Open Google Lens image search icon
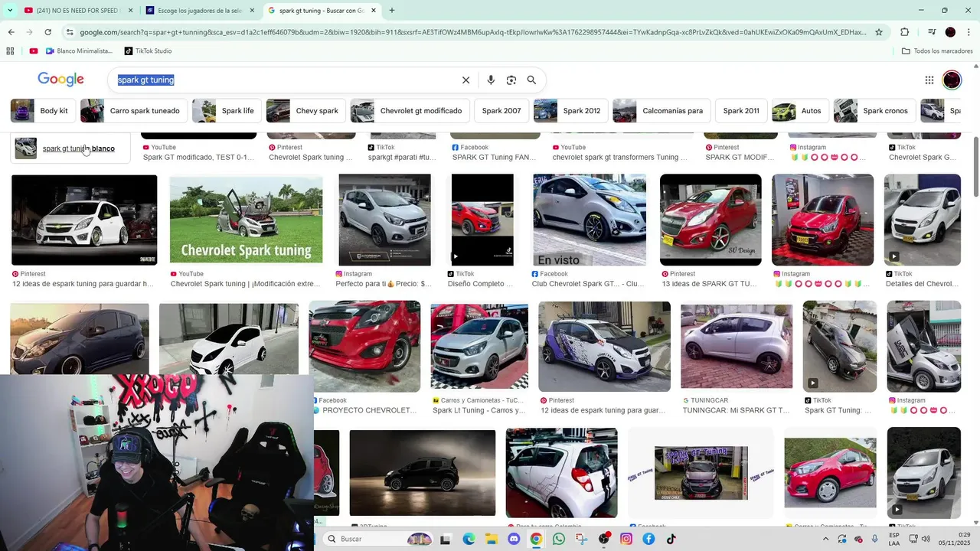This screenshot has width=980, height=551. point(511,80)
